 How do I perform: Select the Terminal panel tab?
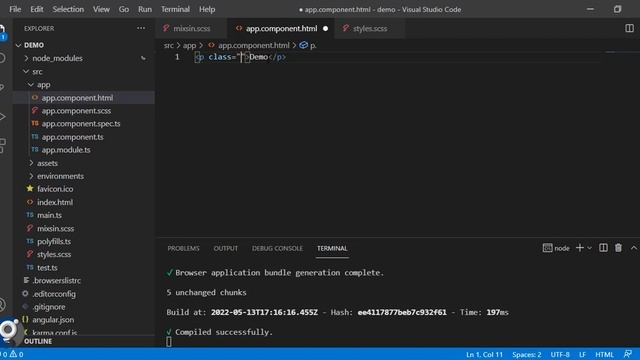pyautogui.click(x=332, y=248)
